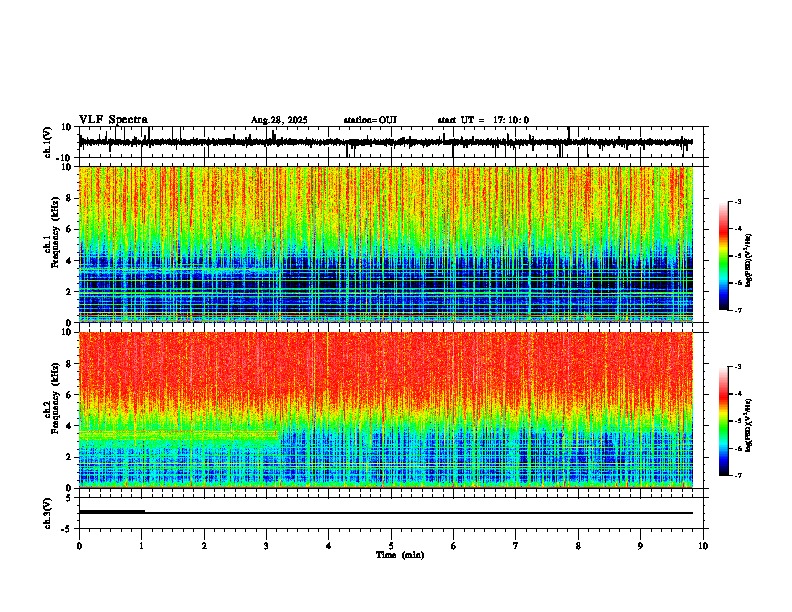Click the "4" kHz tick of ch.1 spectrogram

[x=69, y=261]
